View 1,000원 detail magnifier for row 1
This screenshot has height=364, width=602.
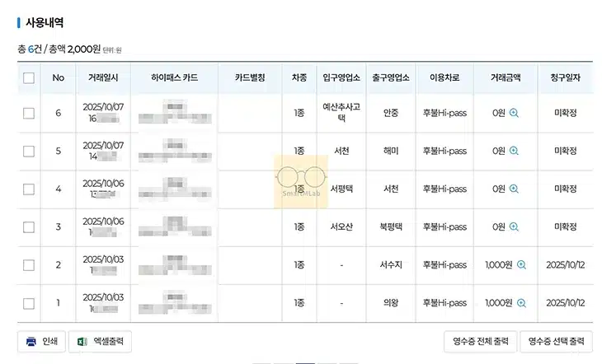click(521, 303)
